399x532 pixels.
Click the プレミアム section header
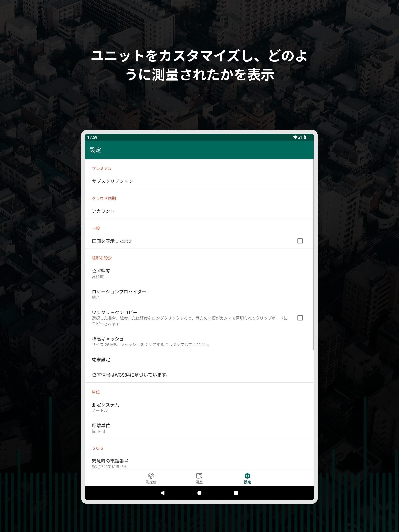click(102, 169)
